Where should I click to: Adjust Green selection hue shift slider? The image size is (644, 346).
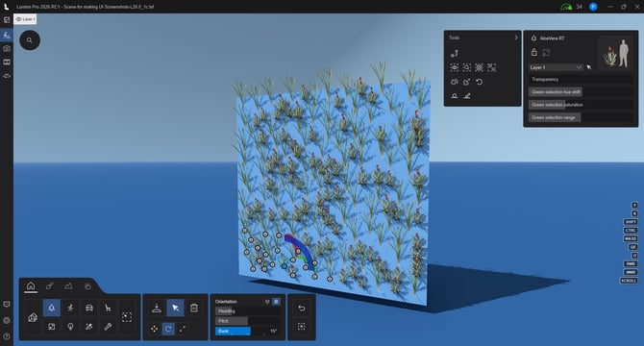click(x=581, y=92)
